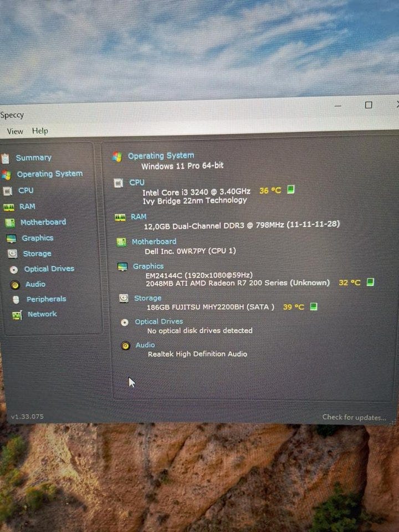Show Optical Drives in the sidebar
Screen dimensions: 399x532
pyautogui.click(x=49, y=269)
